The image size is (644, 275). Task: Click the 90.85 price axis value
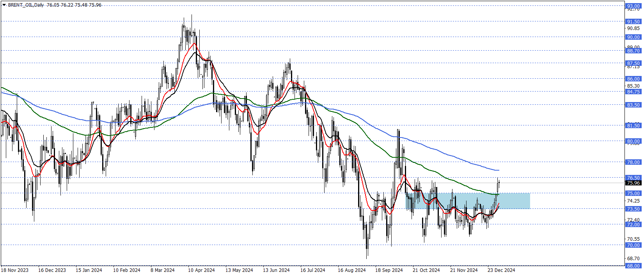pos(633,28)
